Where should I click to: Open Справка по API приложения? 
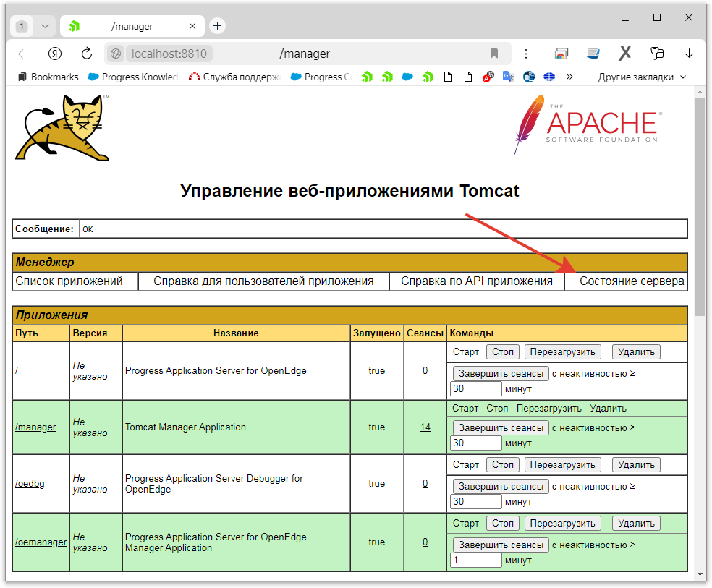click(477, 281)
